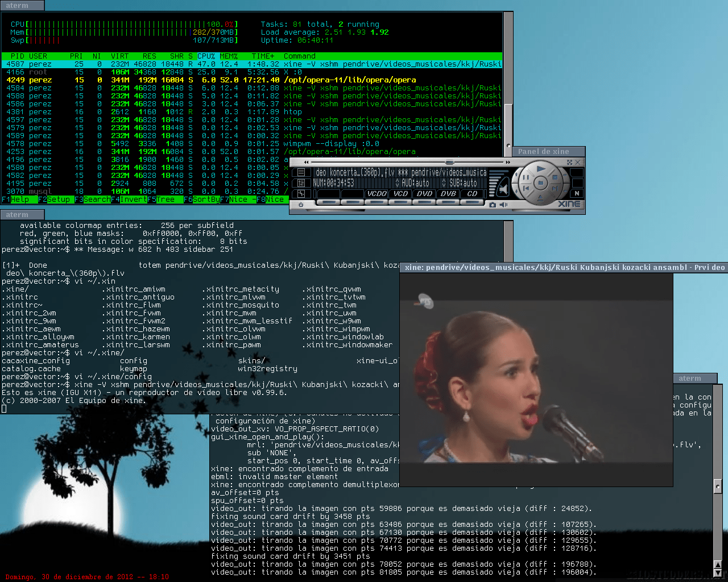Open xine video control settings icon

click(301, 183)
